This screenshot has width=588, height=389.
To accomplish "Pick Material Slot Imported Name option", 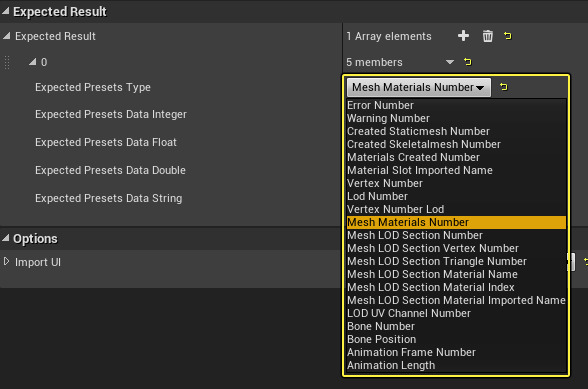I will coord(456,170).
